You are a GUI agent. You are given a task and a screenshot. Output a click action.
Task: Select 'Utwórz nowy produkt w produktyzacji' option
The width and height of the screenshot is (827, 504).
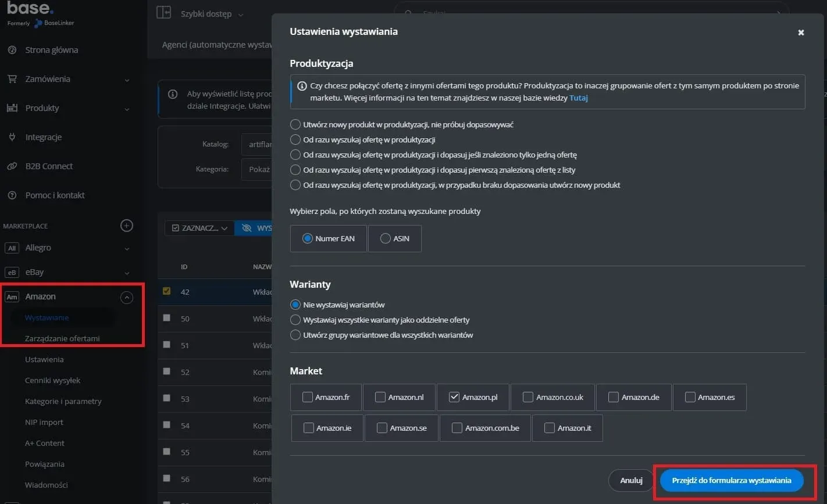point(295,124)
